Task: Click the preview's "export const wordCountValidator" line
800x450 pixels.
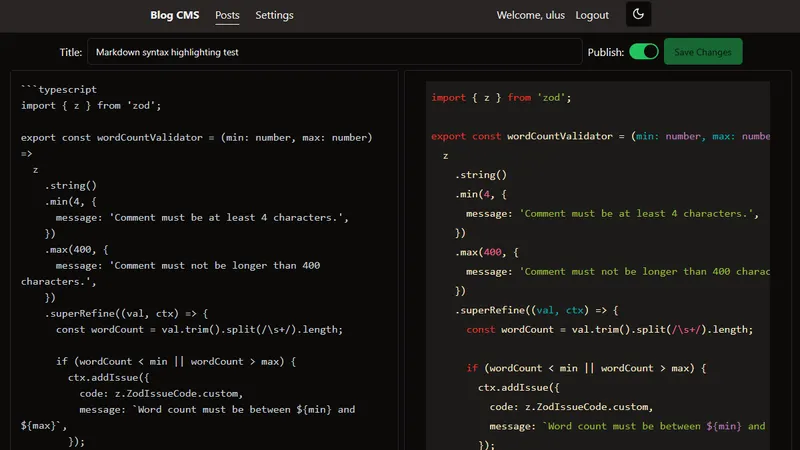Action: [601, 136]
